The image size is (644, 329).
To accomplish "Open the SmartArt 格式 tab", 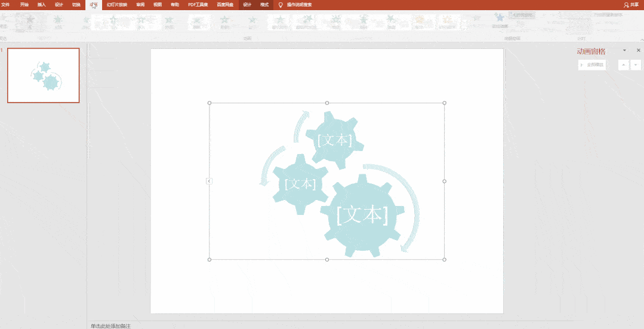I will coord(264,5).
